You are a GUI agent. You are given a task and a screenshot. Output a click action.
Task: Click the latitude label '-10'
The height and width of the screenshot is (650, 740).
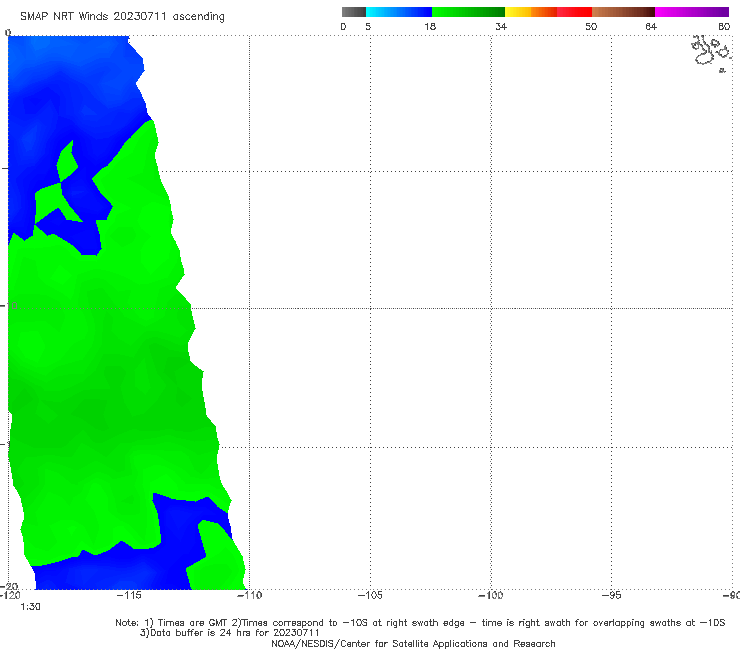click(x=9, y=305)
